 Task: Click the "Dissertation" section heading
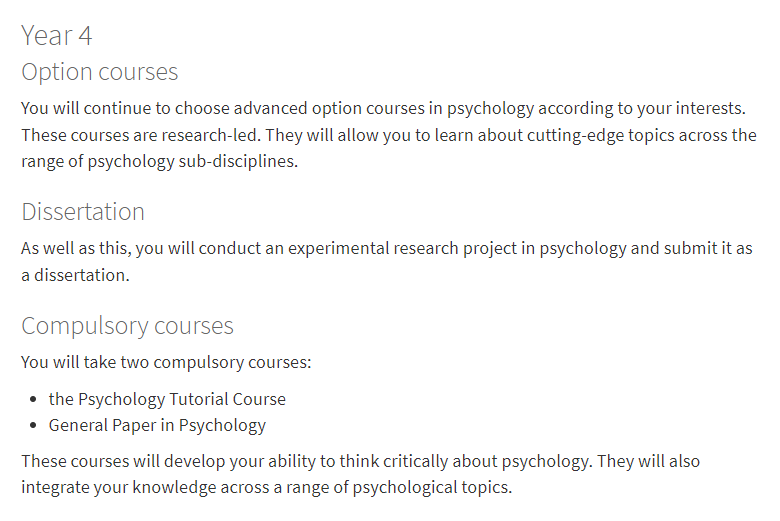click(x=83, y=212)
